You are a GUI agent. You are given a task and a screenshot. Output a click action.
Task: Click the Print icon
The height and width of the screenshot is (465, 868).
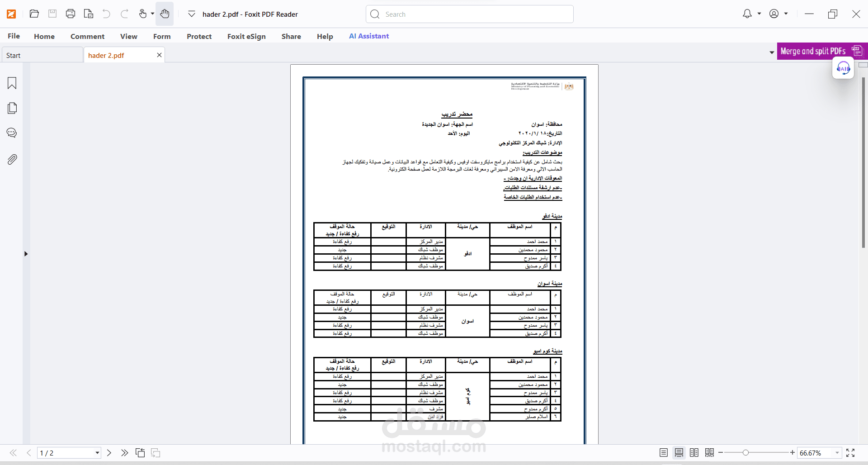[71, 14]
